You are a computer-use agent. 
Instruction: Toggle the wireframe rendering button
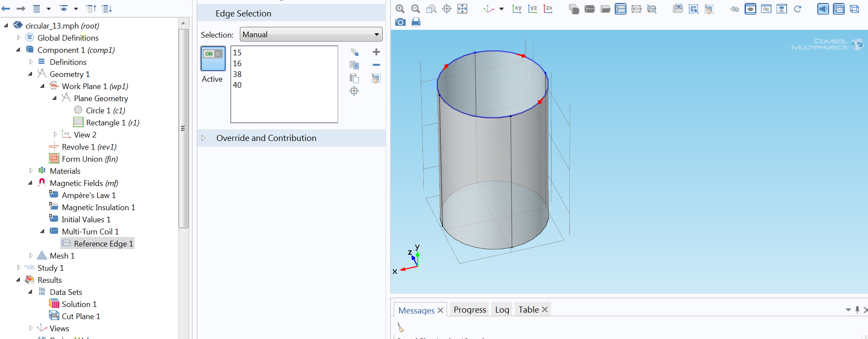point(854,9)
